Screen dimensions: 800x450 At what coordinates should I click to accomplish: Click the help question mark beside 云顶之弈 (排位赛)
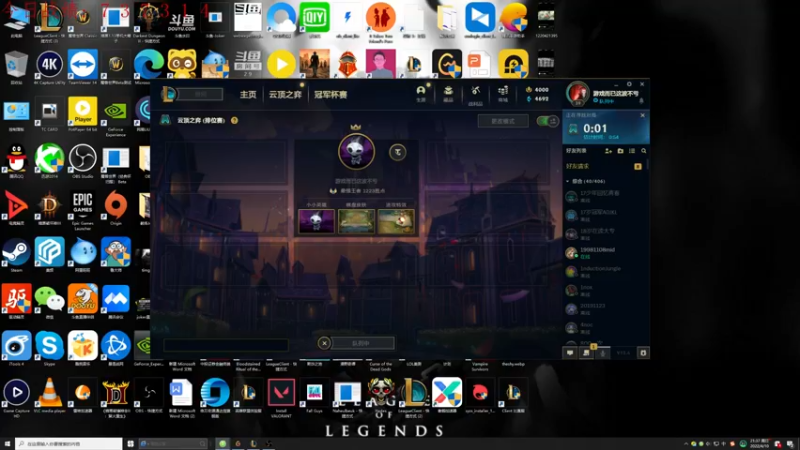tap(234, 120)
